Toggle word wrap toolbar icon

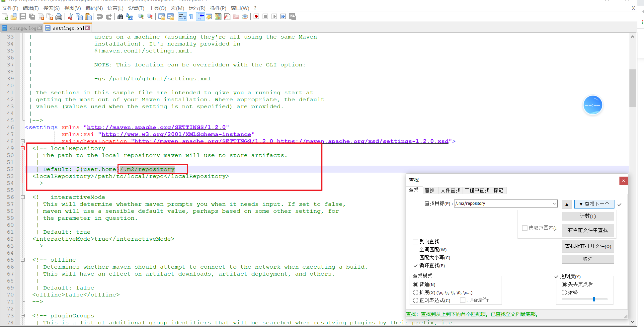(182, 17)
